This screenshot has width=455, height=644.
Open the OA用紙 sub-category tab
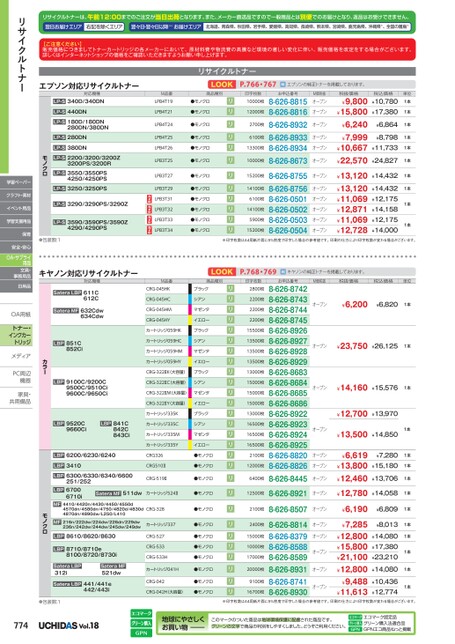(x=16, y=315)
